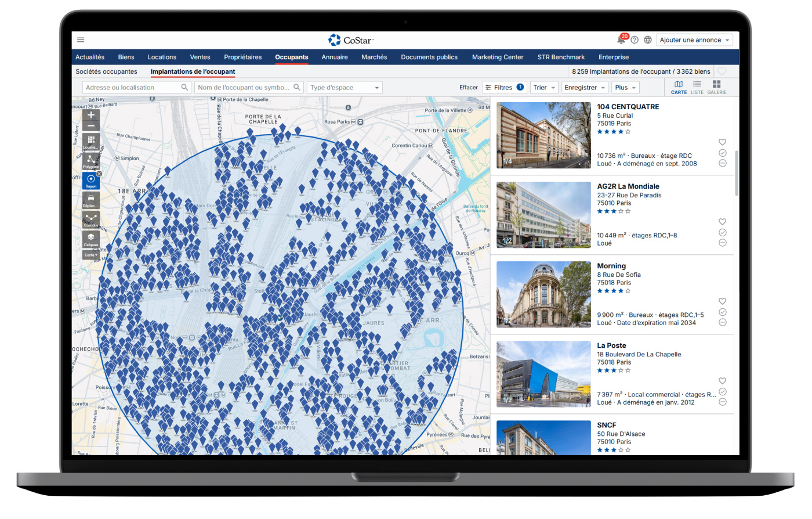Open STR Benchmark menu

(561, 57)
